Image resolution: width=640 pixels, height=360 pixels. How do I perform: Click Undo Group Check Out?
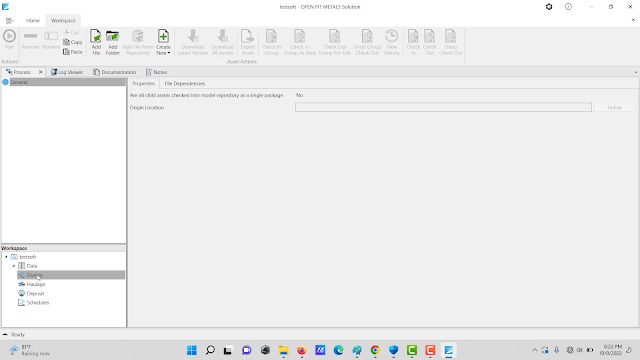pos(367,42)
